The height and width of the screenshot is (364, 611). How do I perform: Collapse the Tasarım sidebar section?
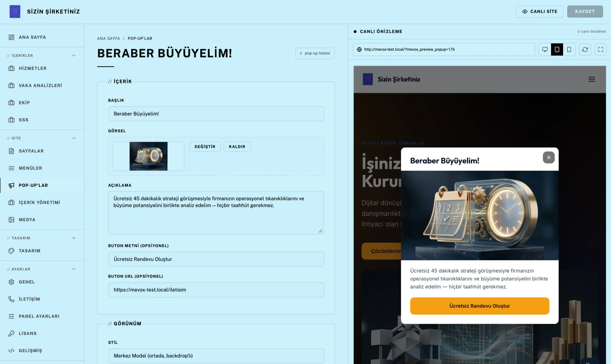74,238
